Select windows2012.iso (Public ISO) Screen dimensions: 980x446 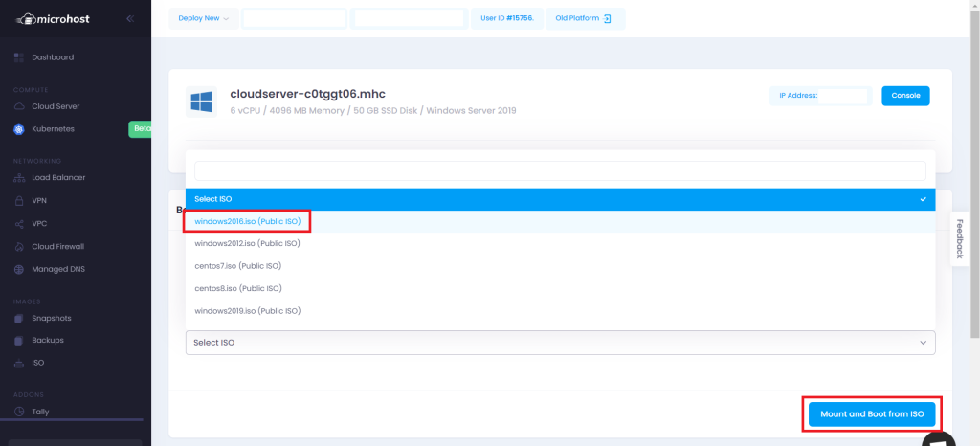[x=560, y=244]
